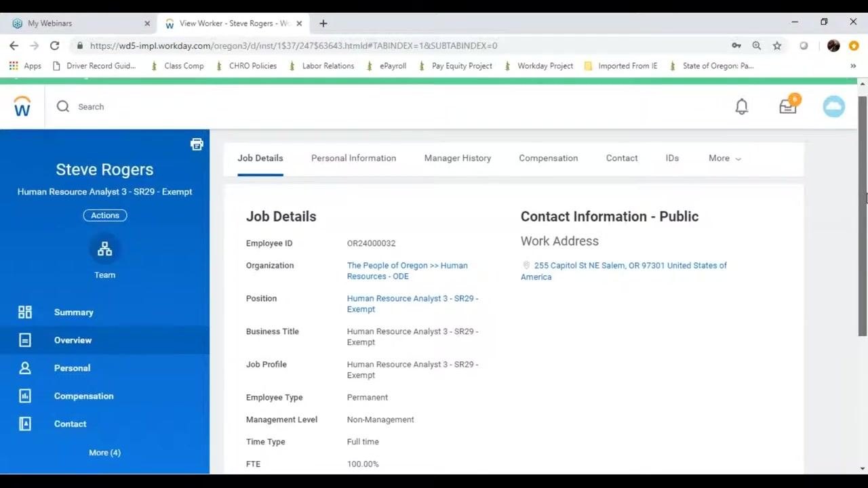This screenshot has height=488, width=868.
Task: Switch to the Personal Information tab
Action: click(353, 158)
